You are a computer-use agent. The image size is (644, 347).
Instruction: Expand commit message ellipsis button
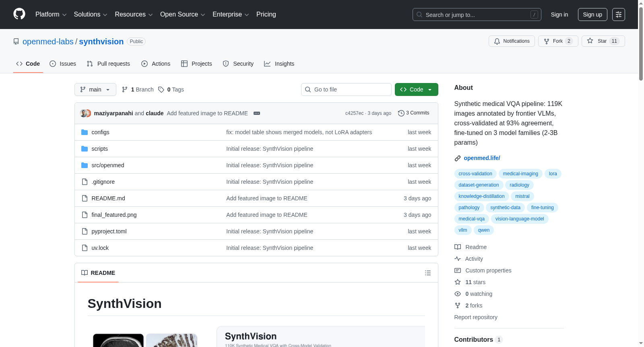point(257,113)
